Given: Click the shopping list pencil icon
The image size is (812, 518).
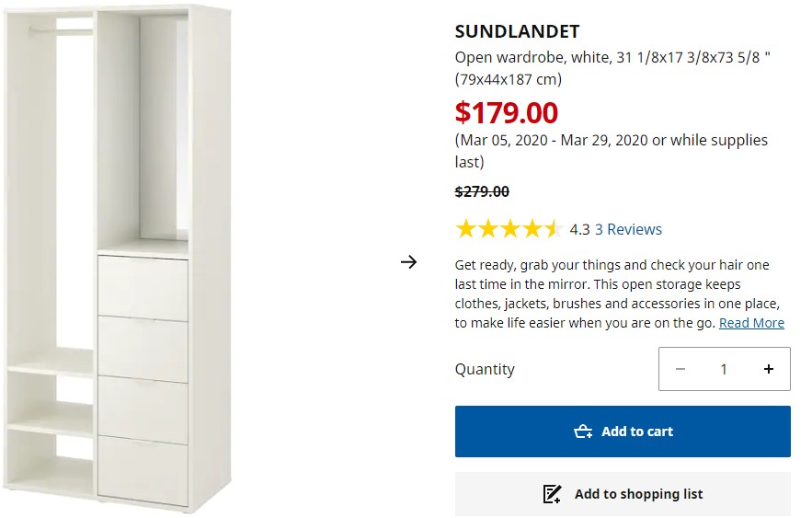Looking at the screenshot, I should tap(552, 494).
